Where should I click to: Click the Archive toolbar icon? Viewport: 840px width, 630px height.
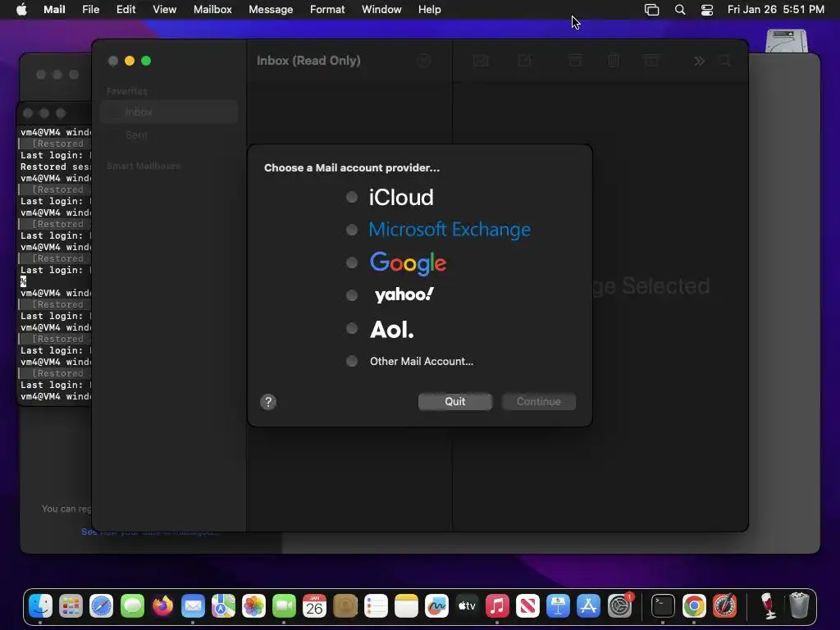pyautogui.click(x=575, y=61)
